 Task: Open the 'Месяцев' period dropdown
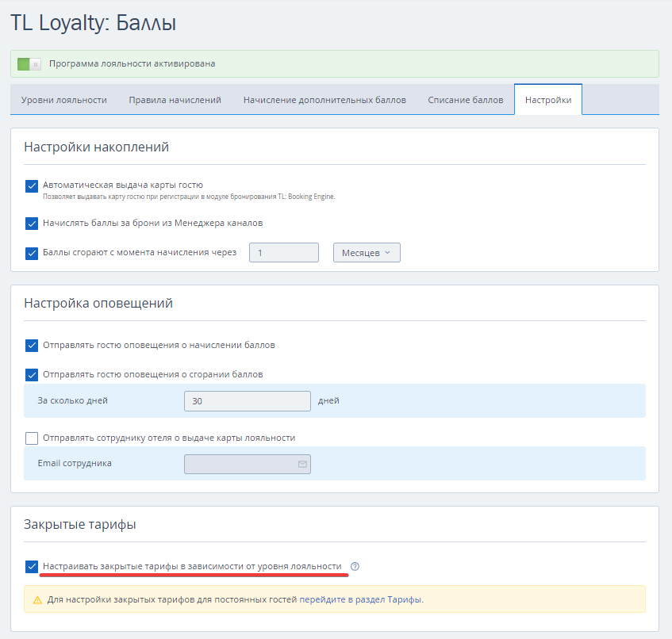(367, 253)
